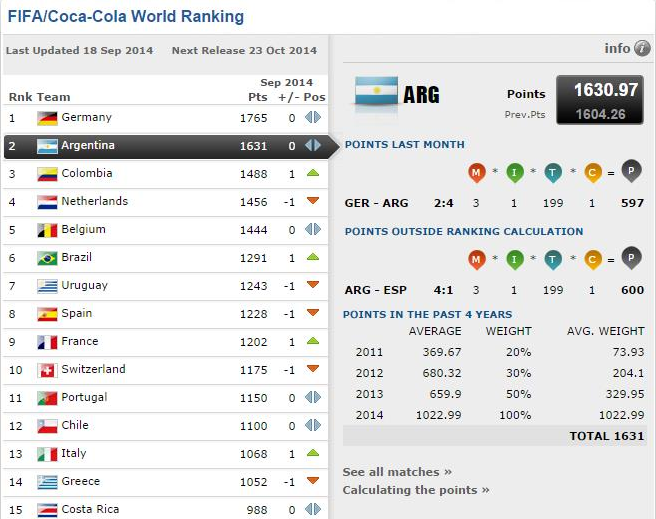The image size is (656, 519).
Task: Select Colombia team name in ranking
Action: (x=87, y=173)
